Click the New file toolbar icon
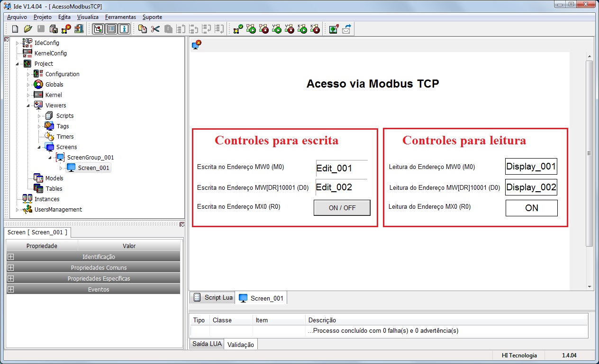599x364 pixels. (15, 29)
